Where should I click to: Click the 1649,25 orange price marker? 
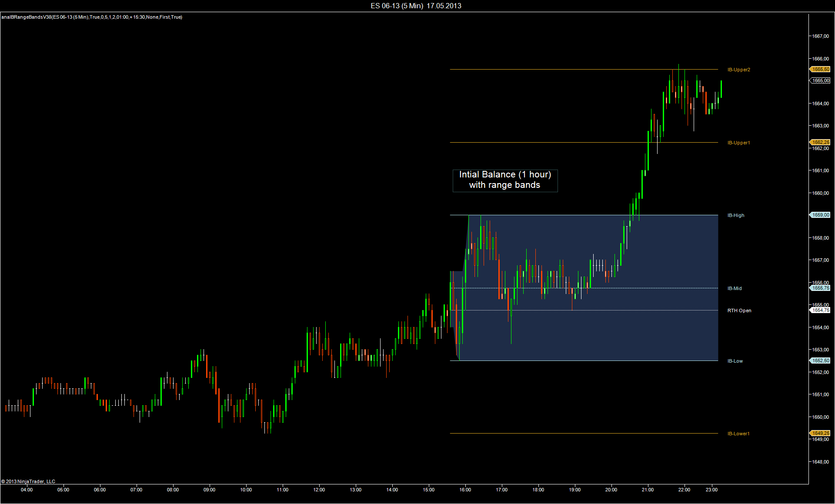(x=820, y=433)
